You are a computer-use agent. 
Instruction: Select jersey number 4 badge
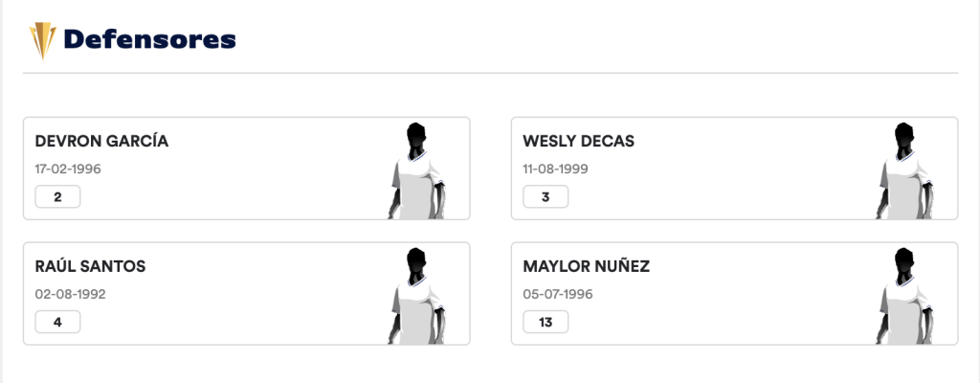click(x=57, y=322)
